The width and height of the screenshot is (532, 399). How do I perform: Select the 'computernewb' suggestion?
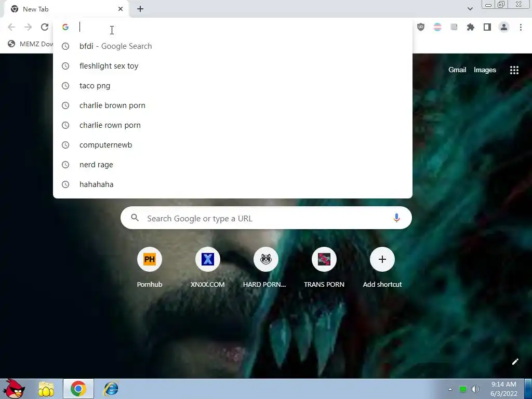coord(233,145)
